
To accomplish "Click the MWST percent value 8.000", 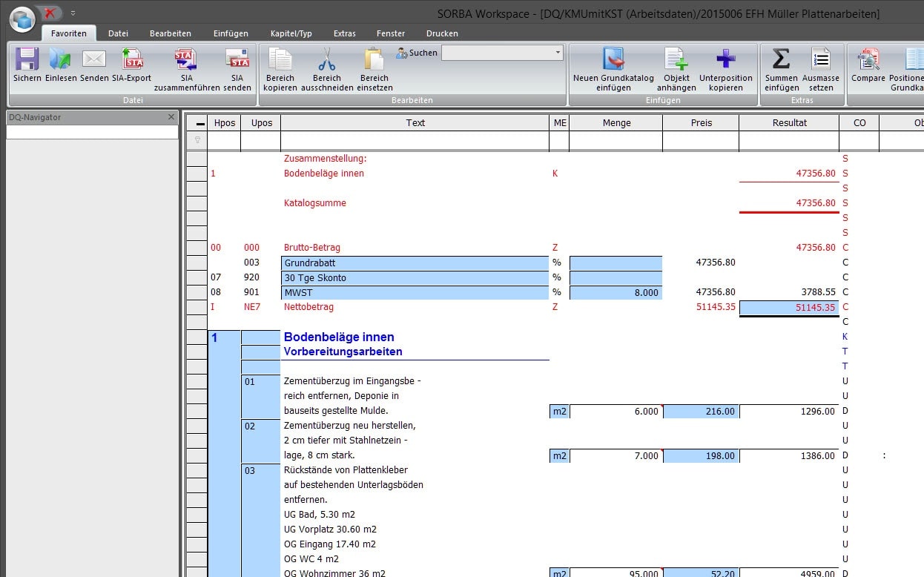I will (x=616, y=292).
